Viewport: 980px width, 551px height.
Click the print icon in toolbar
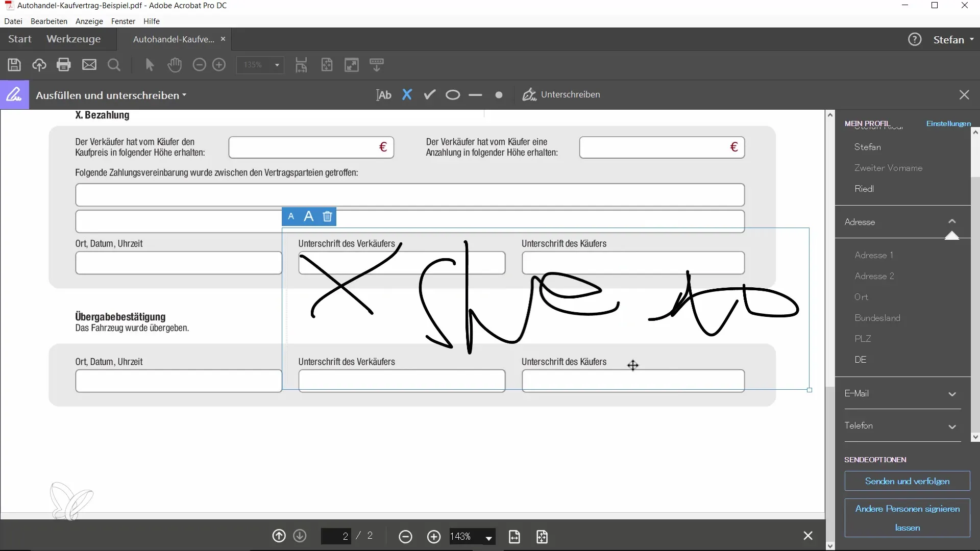click(x=64, y=65)
